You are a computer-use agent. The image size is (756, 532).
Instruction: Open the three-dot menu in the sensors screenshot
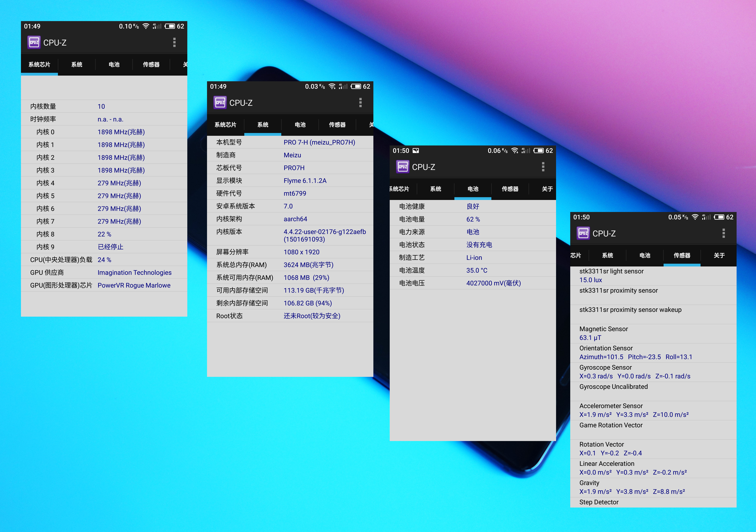tap(724, 233)
